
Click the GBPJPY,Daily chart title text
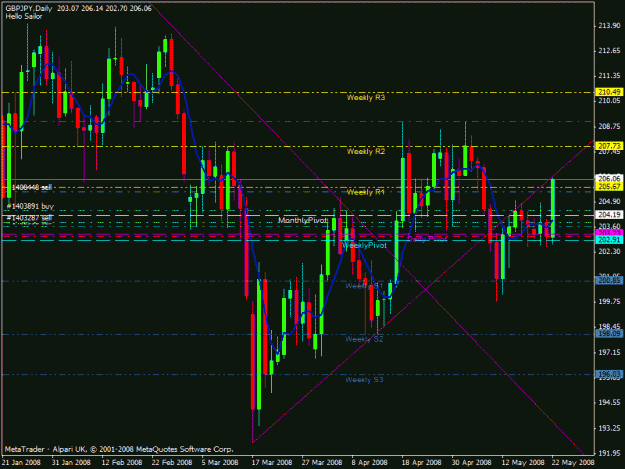(79, 8)
